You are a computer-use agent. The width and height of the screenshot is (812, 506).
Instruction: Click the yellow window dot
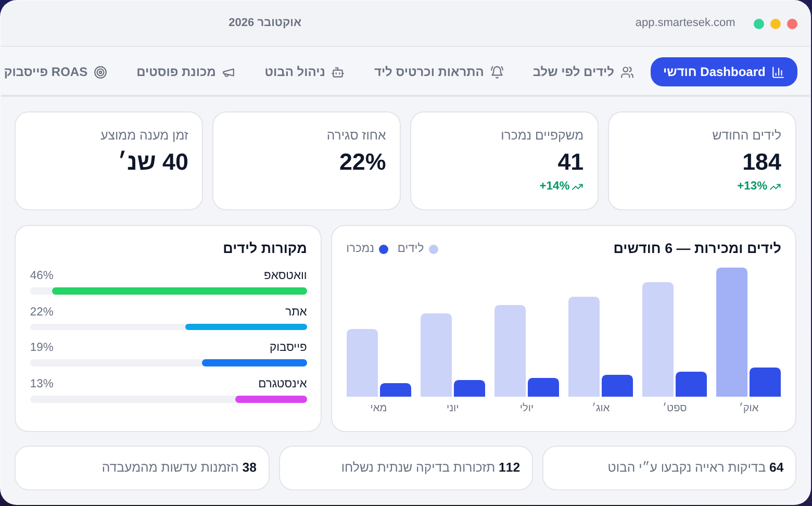[x=776, y=24]
